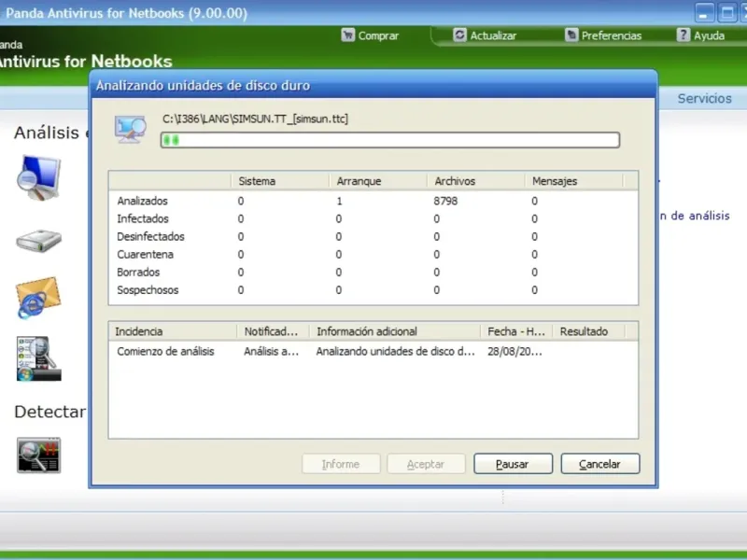Screen dimensions: 747x560
Task: Click the Arranque column header
Action: 378,181
